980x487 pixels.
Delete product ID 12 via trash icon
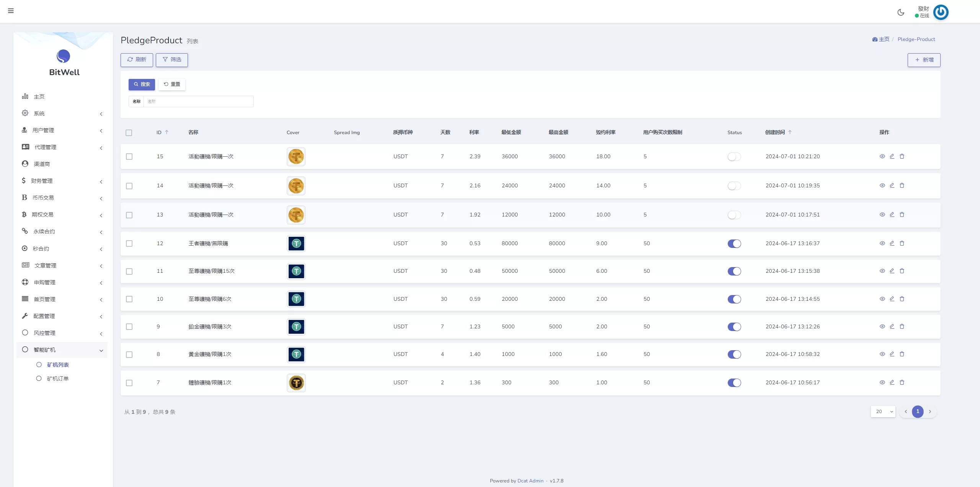pyautogui.click(x=902, y=243)
